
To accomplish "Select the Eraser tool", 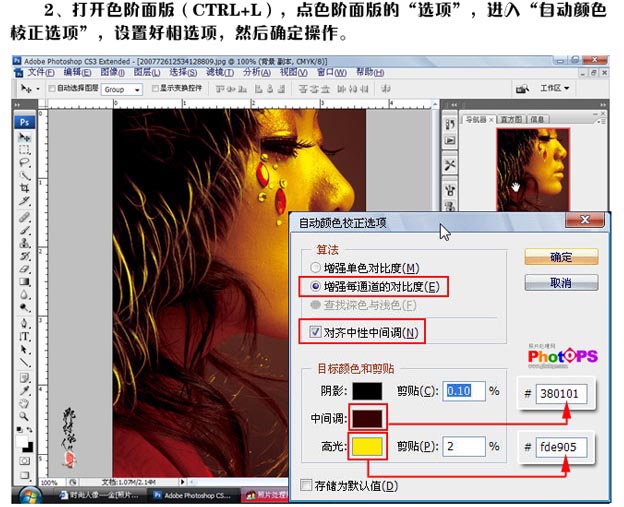I will [x=24, y=269].
